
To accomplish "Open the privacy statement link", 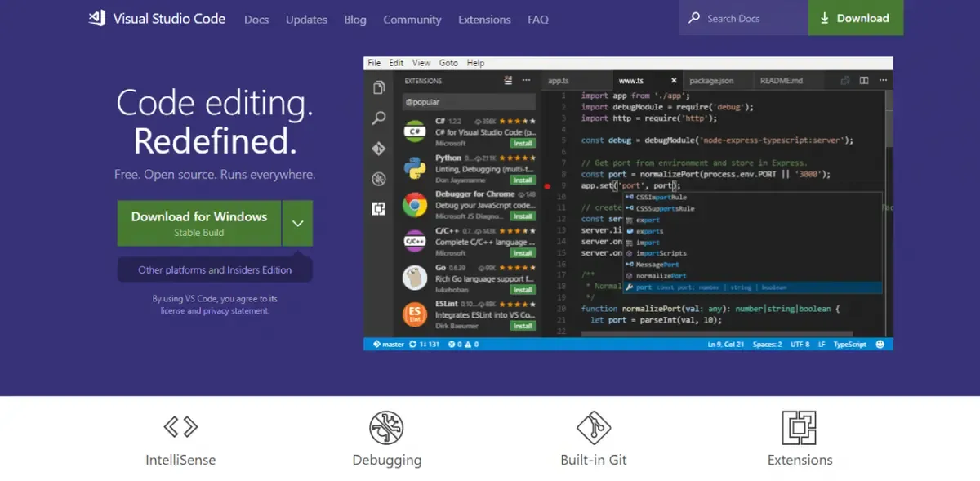I will coord(234,310).
